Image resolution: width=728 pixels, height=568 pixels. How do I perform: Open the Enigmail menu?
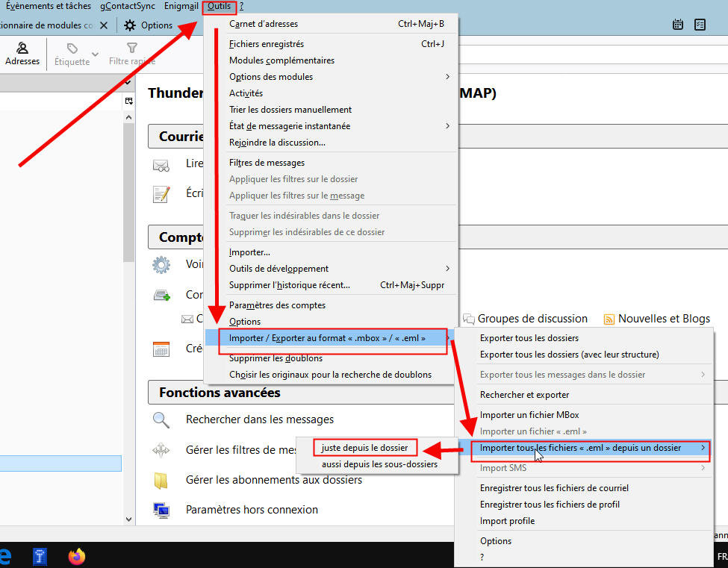[x=181, y=6]
